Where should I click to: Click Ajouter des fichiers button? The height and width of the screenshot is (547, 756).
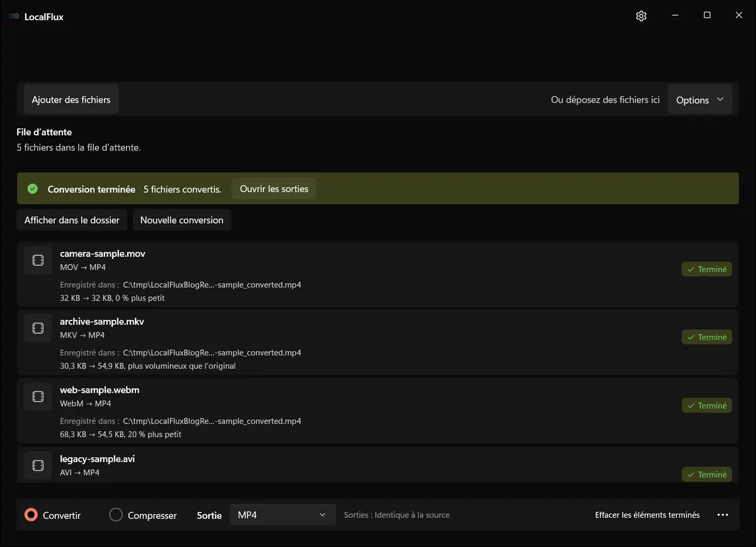[71, 99]
